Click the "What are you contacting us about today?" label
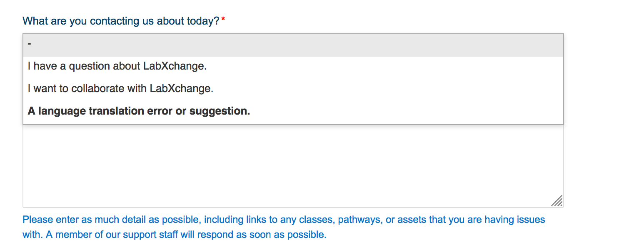The height and width of the screenshot is (250, 644). point(121,21)
